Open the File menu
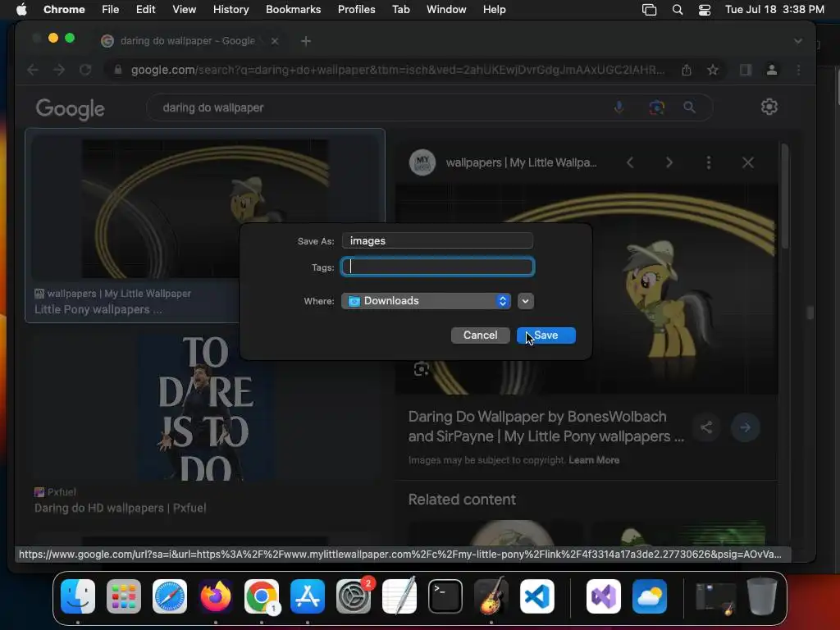The image size is (840, 630). (111, 10)
